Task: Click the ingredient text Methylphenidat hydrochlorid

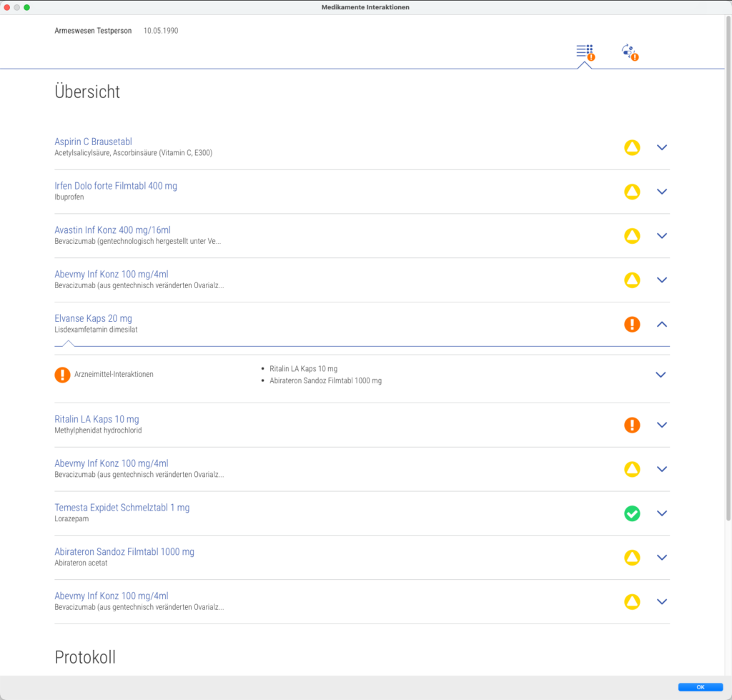Action: click(x=98, y=430)
